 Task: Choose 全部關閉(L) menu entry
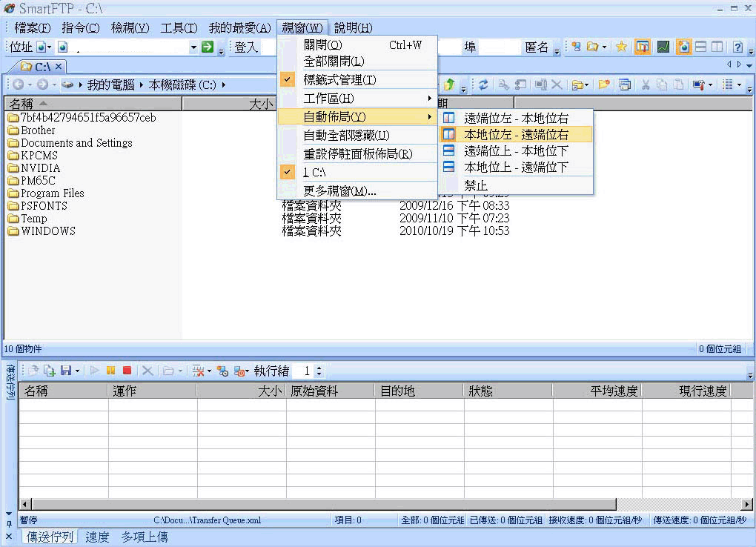coord(358,62)
